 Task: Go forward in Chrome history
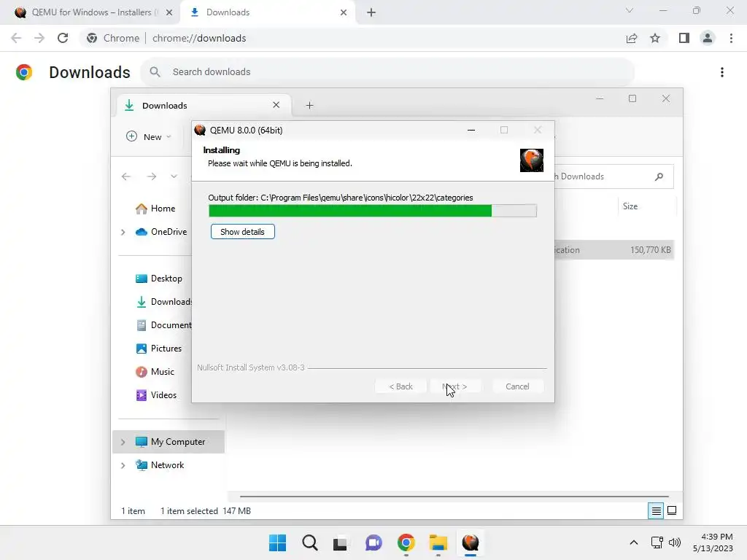click(x=39, y=38)
